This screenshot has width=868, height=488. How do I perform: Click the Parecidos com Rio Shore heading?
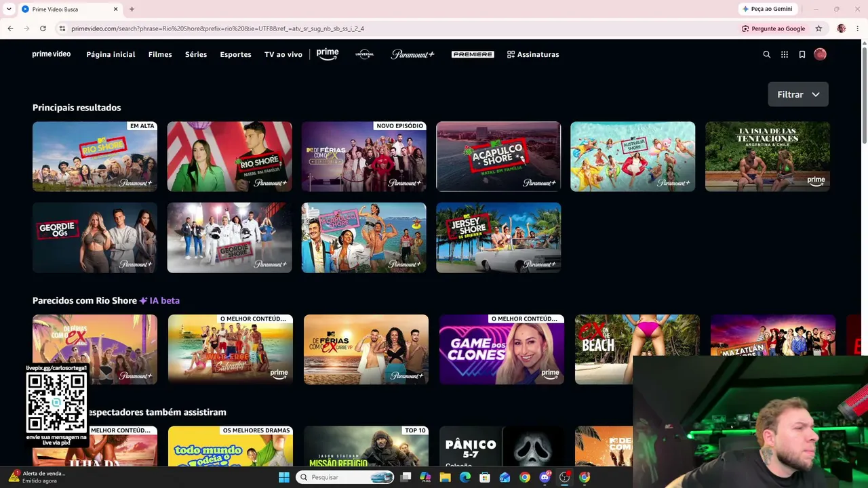tap(85, 300)
